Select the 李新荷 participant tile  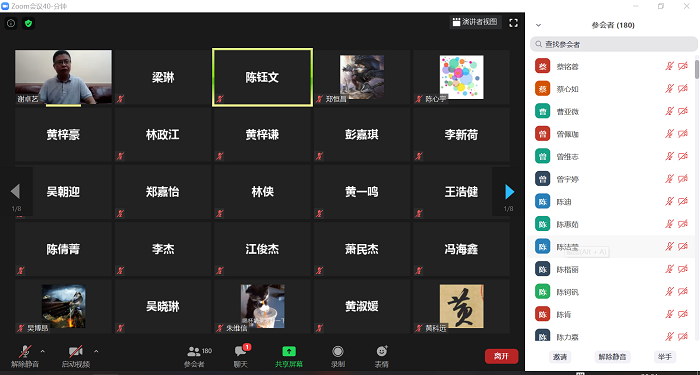461,134
